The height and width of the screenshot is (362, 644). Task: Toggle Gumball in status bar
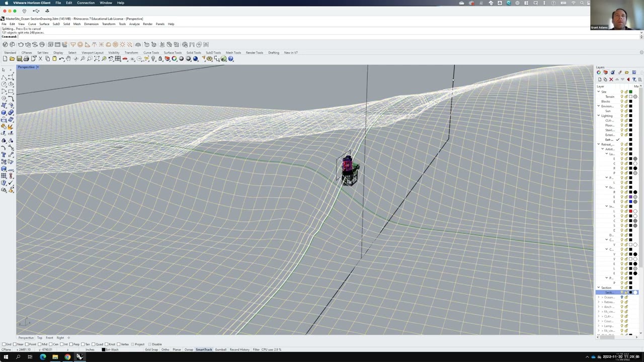click(220, 349)
